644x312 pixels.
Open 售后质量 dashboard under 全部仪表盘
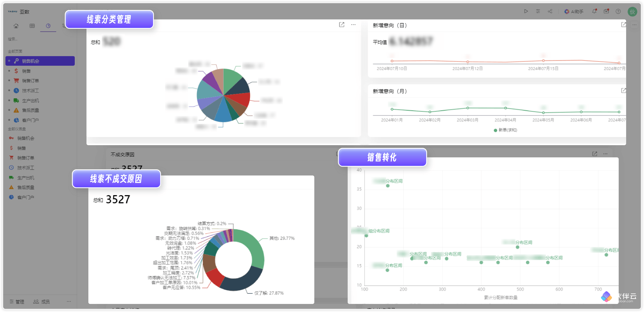pos(40,187)
